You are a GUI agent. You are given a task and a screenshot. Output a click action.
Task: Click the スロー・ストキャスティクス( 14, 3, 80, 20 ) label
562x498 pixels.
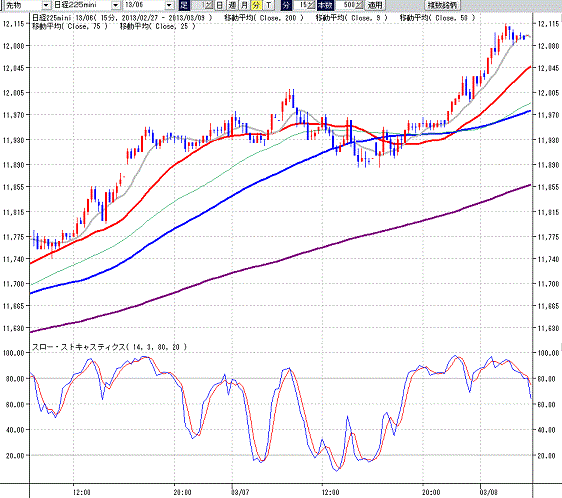click(109, 347)
